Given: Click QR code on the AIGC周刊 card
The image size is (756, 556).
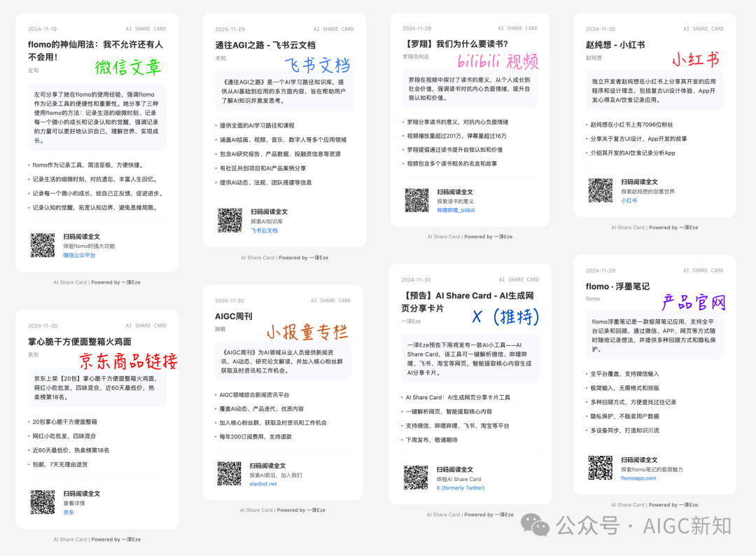Looking at the screenshot, I should coord(229,473).
